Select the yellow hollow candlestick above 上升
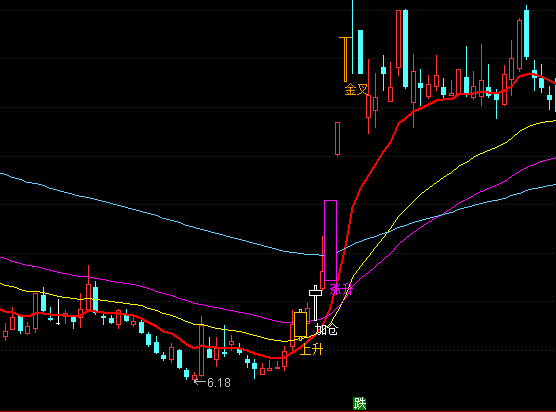This screenshot has height=412, width=556. pyautogui.click(x=300, y=325)
